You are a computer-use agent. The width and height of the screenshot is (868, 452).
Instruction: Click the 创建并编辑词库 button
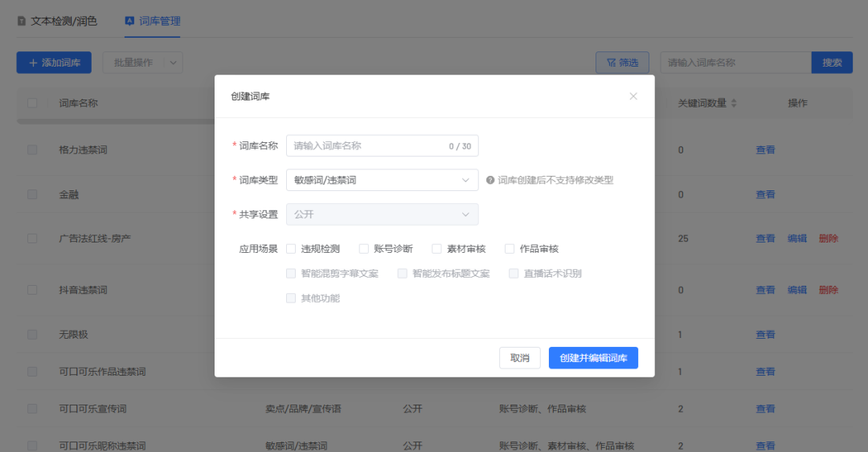(x=593, y=358)
